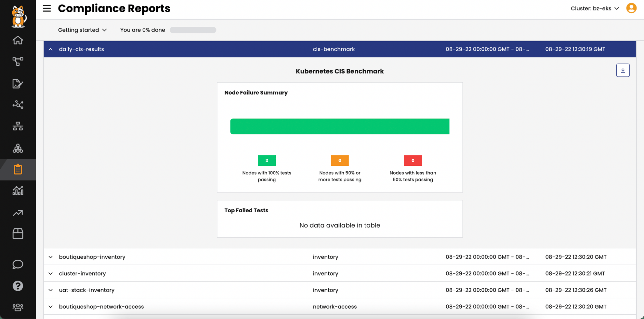
Task: Click the cis-benchmark type cell
Action: click(x=334, y=49)
